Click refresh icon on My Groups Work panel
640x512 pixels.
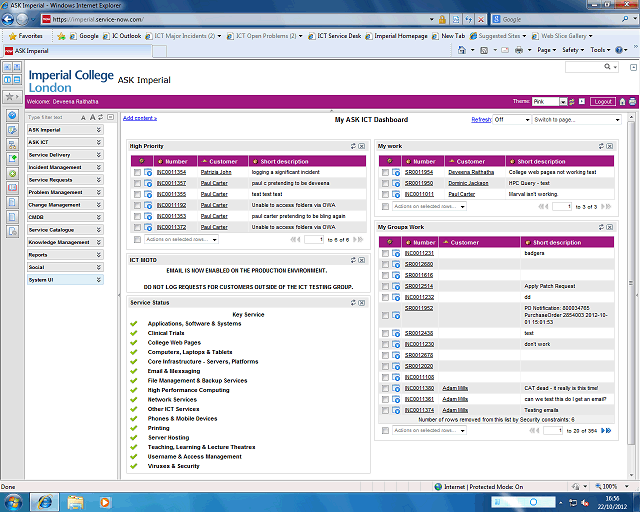click(x=600, y=227)
